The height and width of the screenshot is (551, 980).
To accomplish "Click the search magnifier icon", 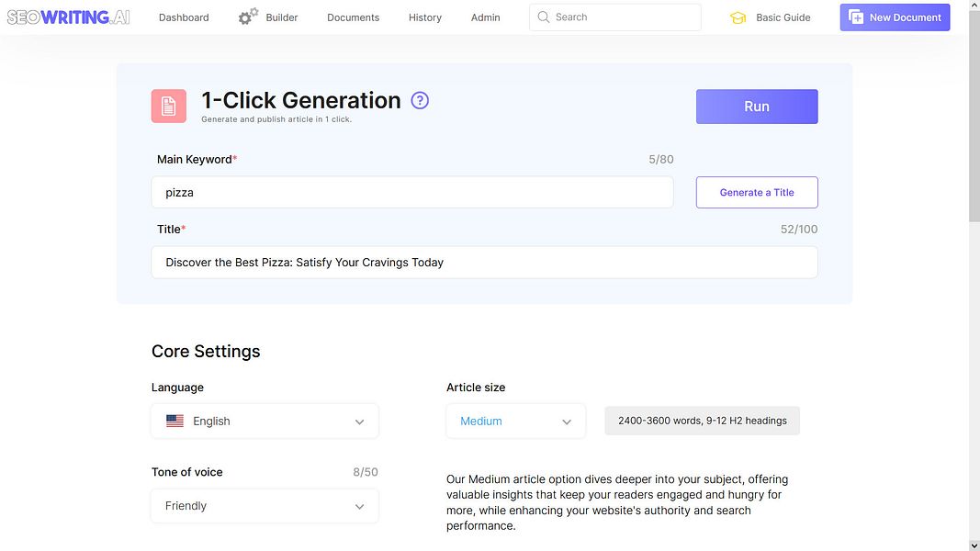I will (x=543, y=17).
